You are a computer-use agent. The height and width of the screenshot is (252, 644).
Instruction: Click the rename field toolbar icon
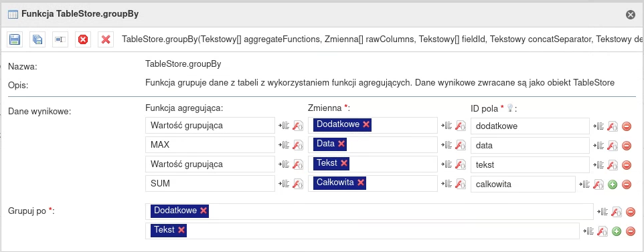(60, 39)
